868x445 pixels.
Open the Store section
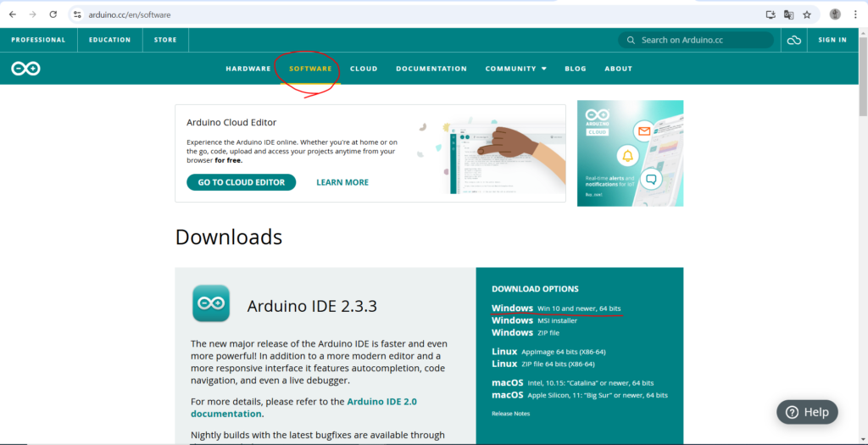[165, 40]
